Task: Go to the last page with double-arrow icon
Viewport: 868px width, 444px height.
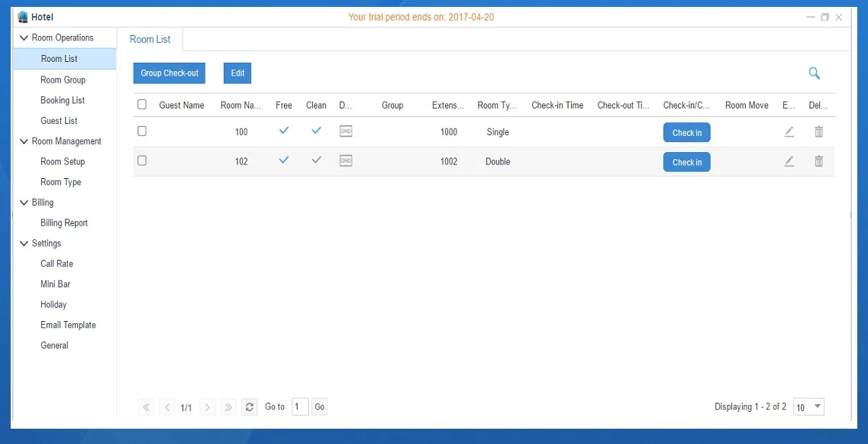Action: 228,407
